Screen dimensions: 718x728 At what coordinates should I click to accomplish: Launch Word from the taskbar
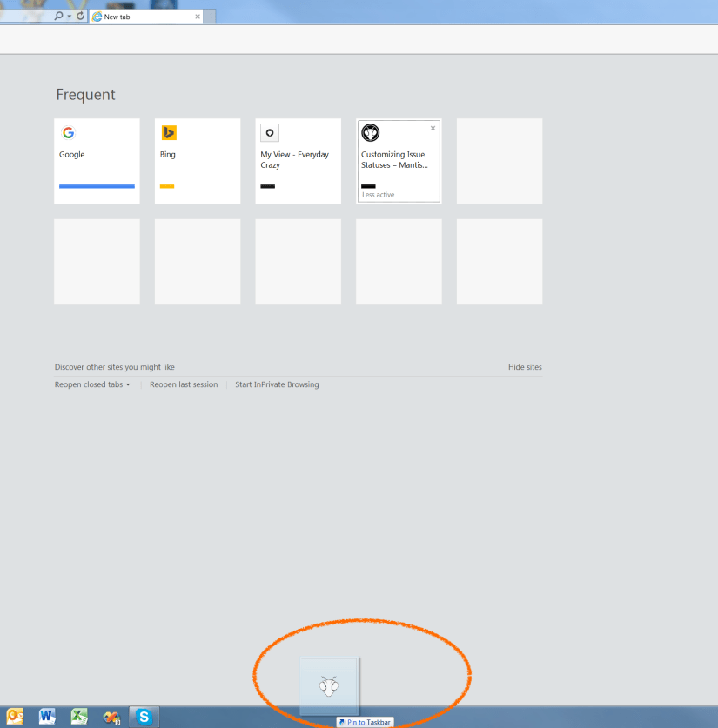tap(47, 717)
